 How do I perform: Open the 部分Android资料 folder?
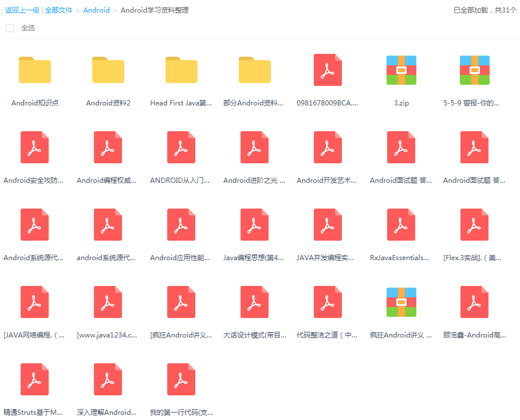click(x=254, y=70)
